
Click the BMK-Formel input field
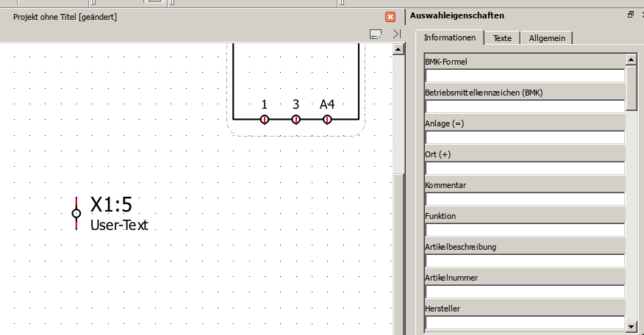(x=524, y=75)
